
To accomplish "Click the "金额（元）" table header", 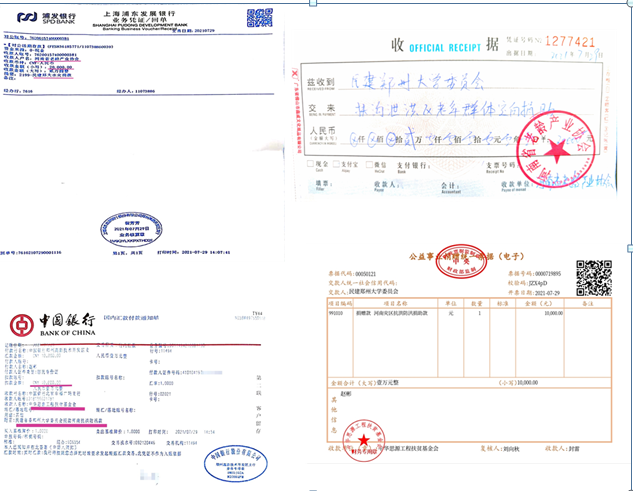I will pyautogui.click(x=539, y=303).
